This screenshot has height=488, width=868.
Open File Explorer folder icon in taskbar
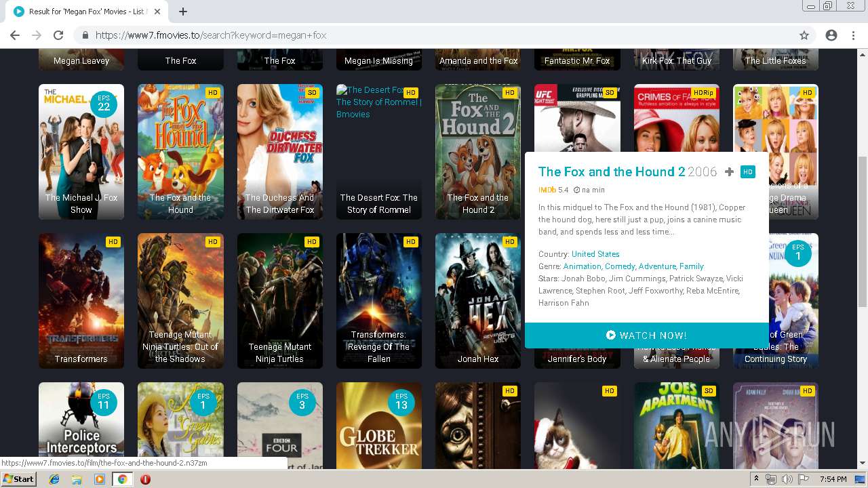tap(77, 479)
